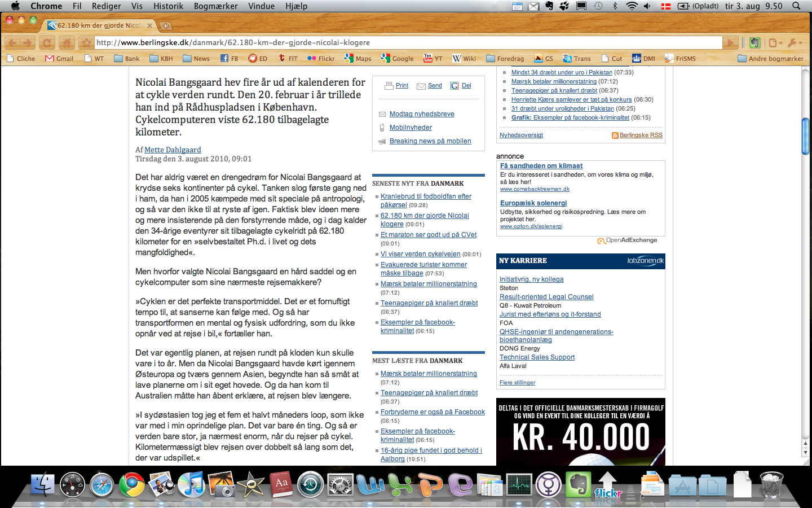Launch Finder from the dock
Image resolution: width=812 pixels, height=508 pixels.
pyautogui.click(x=43, y=484)
